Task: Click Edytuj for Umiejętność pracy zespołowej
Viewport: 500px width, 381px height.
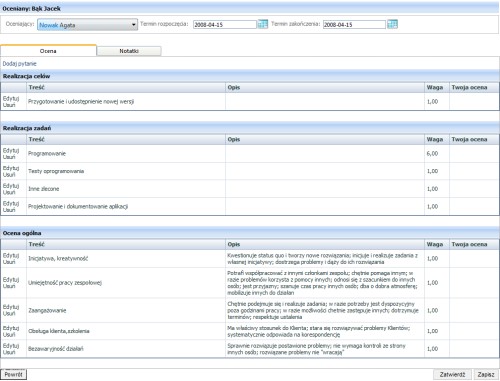Action: pos(11,279)
